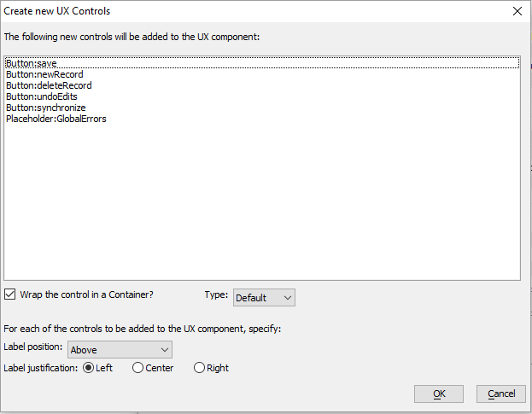
Task: Select Button:save in the controls list
Action: point(262,63)
